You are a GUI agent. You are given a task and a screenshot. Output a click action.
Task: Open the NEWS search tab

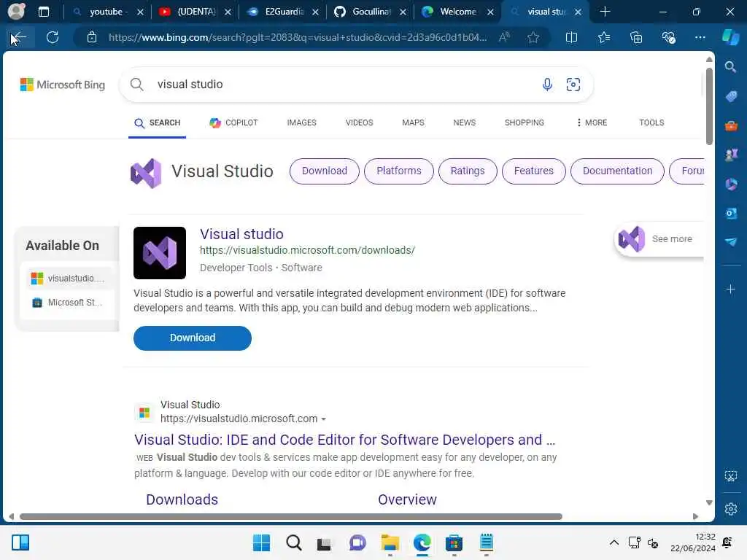click(465, 122)
